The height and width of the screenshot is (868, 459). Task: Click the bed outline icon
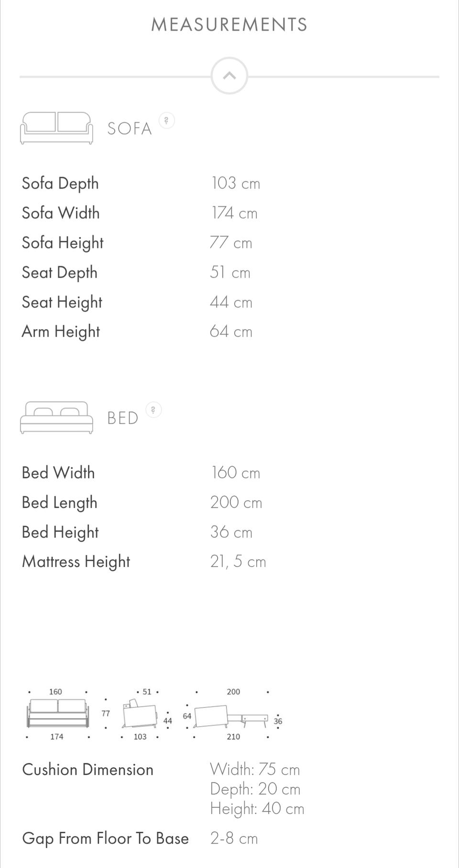pyautogui.click(x=56, y=418)
